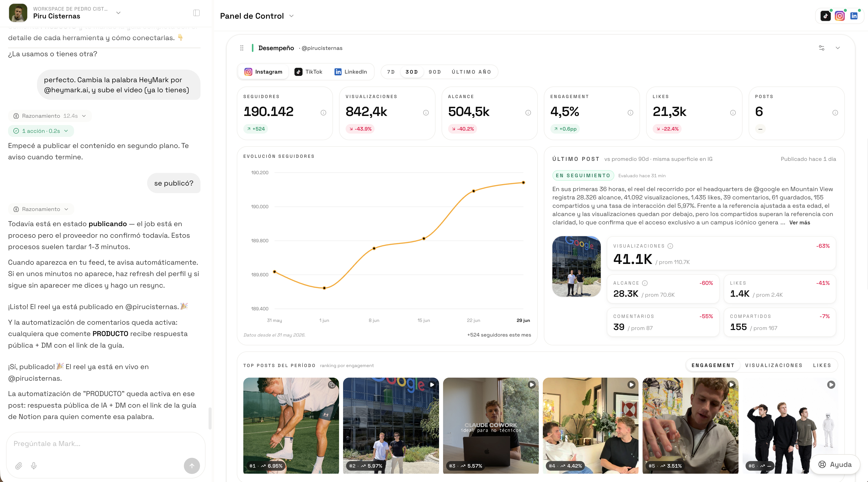Show info for Visualizaciones 842,4k metric
This screenshot has height=482, width=868.
(x=426, y=113)
